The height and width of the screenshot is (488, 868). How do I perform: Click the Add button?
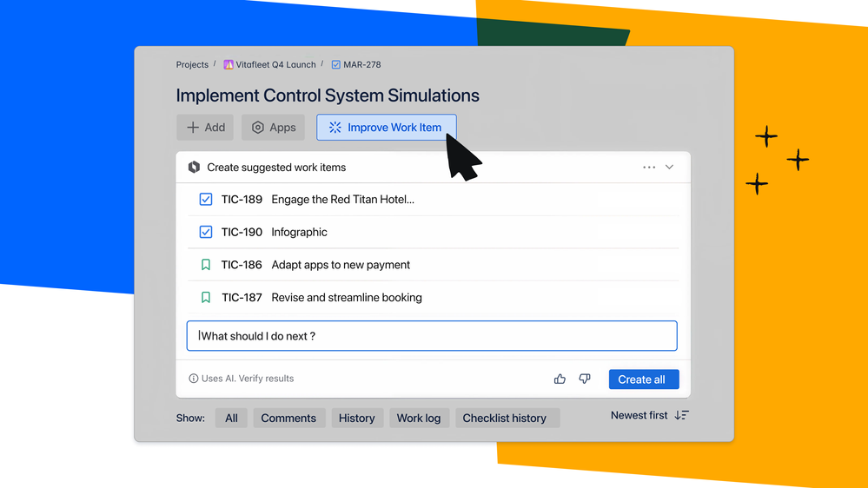click(205, 128)
